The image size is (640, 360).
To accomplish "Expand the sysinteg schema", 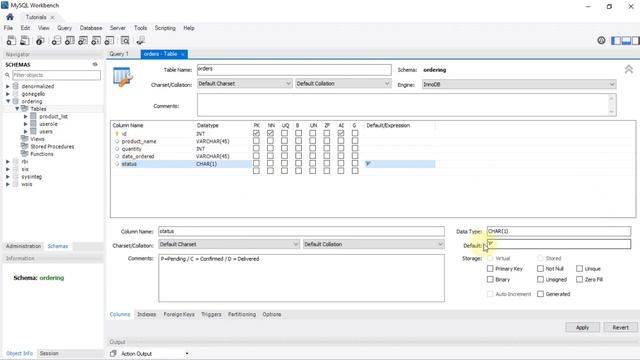I will coord(8,177).
